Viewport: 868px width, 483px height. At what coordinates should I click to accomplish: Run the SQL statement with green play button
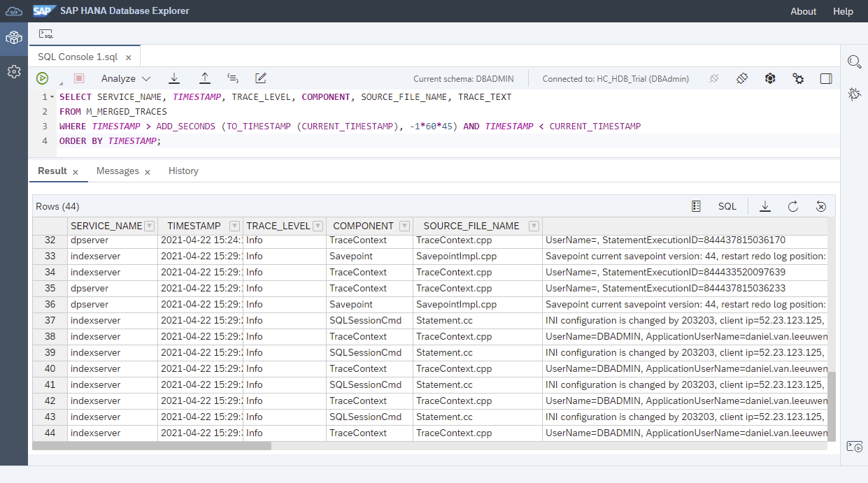43,78
